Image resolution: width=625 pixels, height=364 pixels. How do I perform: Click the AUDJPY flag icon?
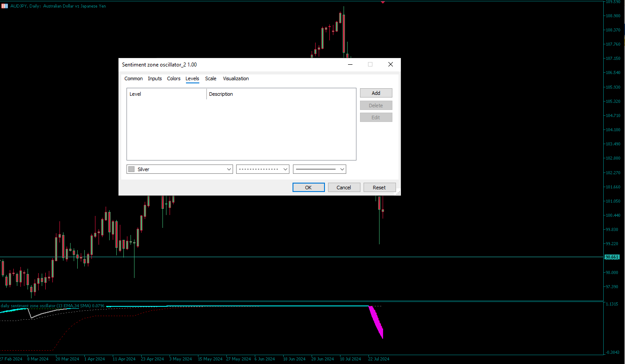click(4, 6)
